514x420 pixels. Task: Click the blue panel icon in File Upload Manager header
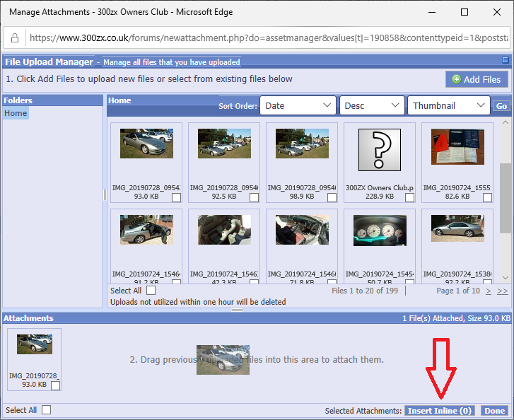(x=505, y=61)
